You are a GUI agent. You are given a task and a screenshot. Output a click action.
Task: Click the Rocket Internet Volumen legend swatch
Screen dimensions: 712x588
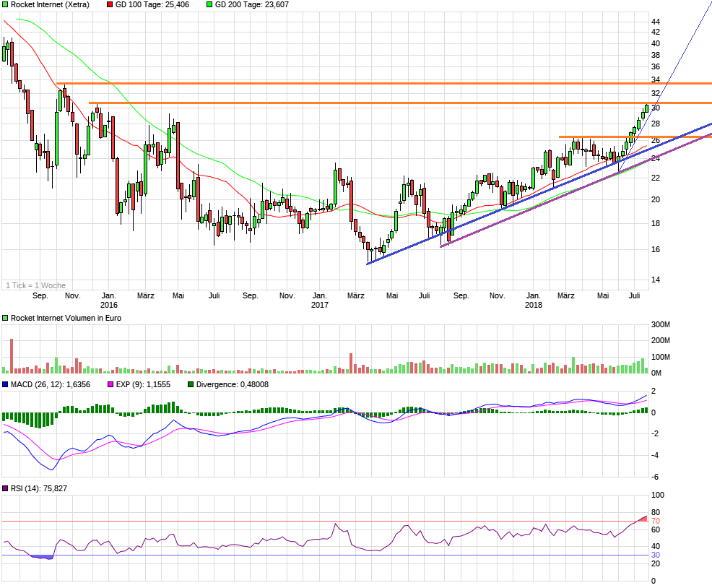click(x=5, y=318)
